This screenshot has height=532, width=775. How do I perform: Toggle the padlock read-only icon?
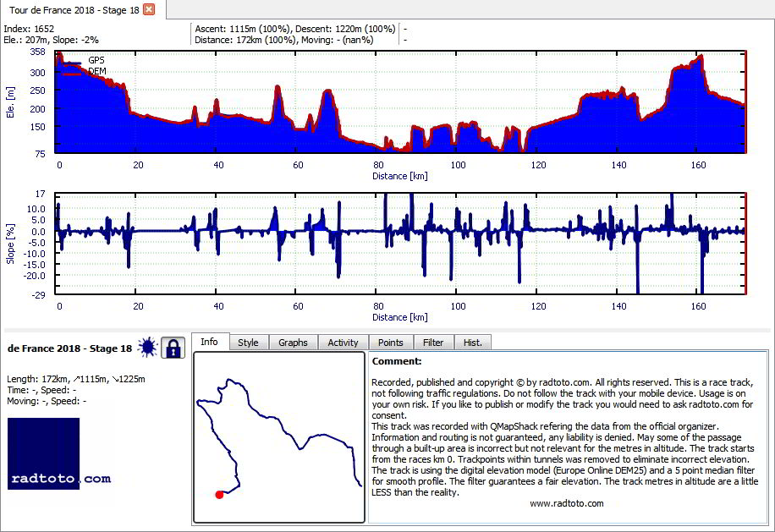173,348
